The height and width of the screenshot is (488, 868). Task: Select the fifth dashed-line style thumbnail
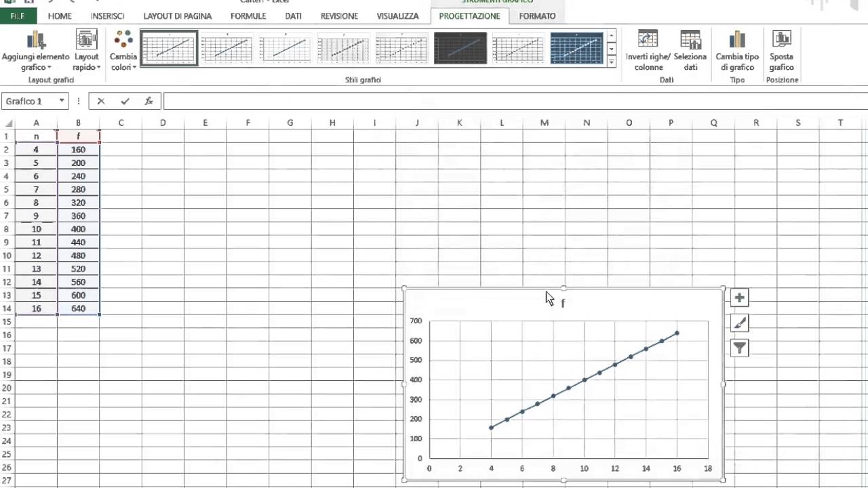tap(402, 48)
